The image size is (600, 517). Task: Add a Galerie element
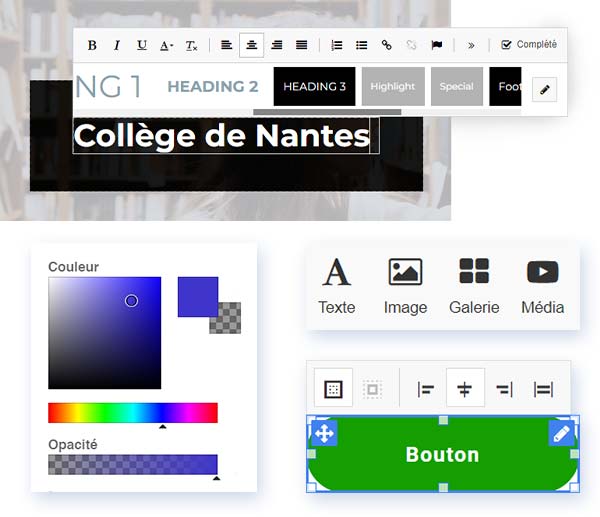[474, 286]
